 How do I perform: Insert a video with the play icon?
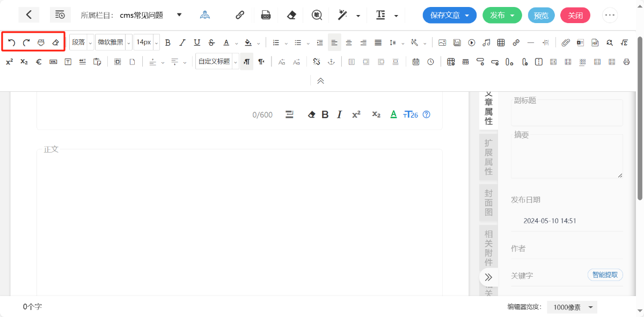[x=472, y=42]
